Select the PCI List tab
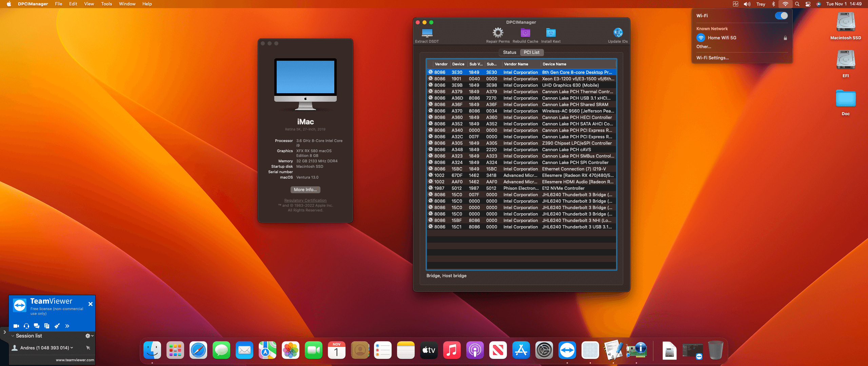Image resolution: width=868 pixels, height=366 pixels. [532, 53]
